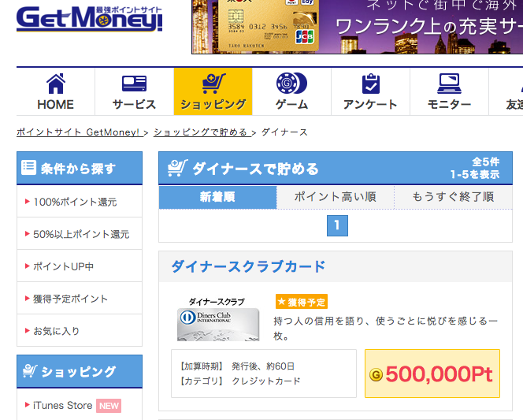
Task: Open iTunes Store in the sidebar
Action: 63,406
